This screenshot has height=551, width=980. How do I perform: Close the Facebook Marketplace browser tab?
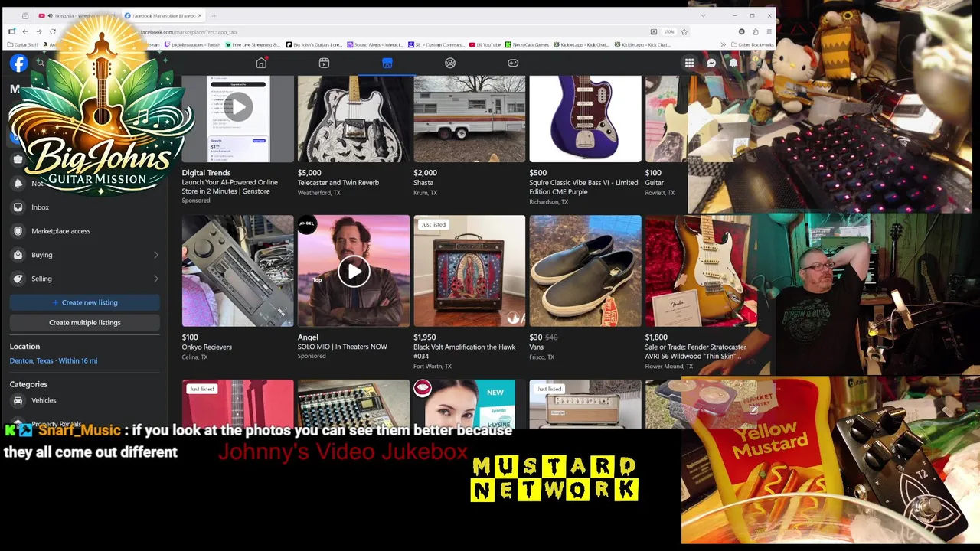[x=200, y=15]
